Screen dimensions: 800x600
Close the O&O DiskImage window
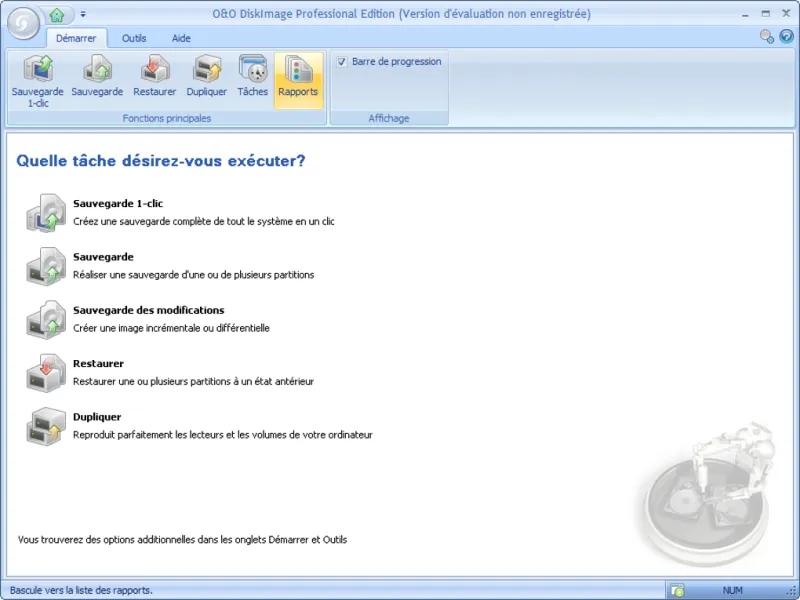point(786,14)
